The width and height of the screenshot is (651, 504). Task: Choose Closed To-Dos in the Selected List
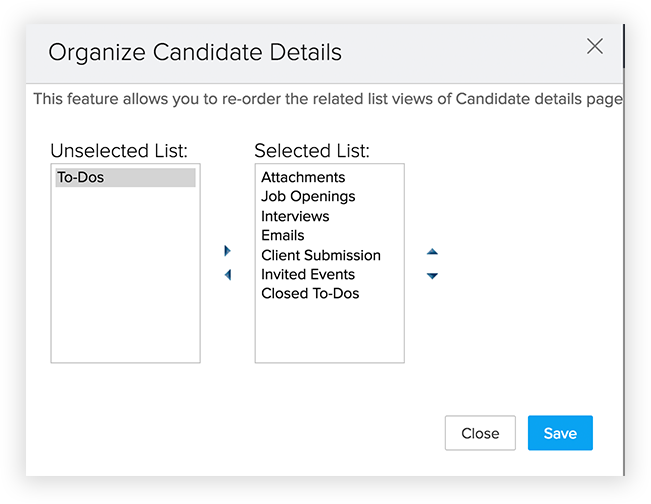click(310, 293)
